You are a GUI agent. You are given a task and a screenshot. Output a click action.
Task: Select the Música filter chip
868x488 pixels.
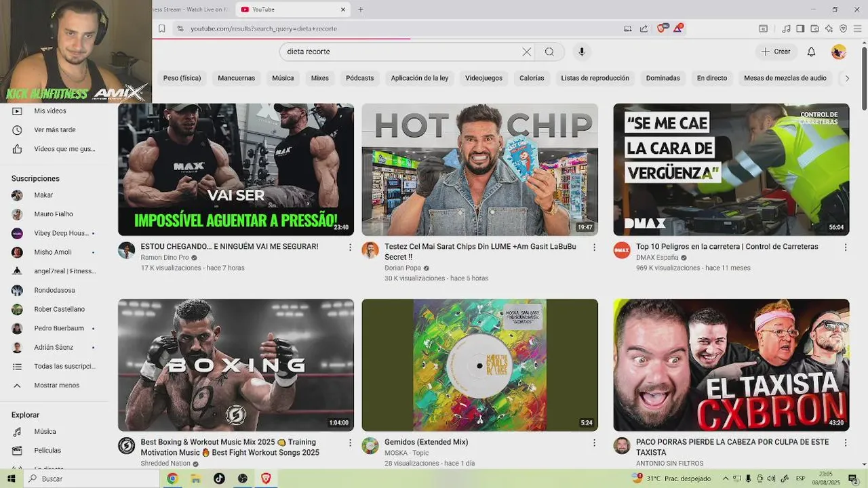click(x=283, y=78)
